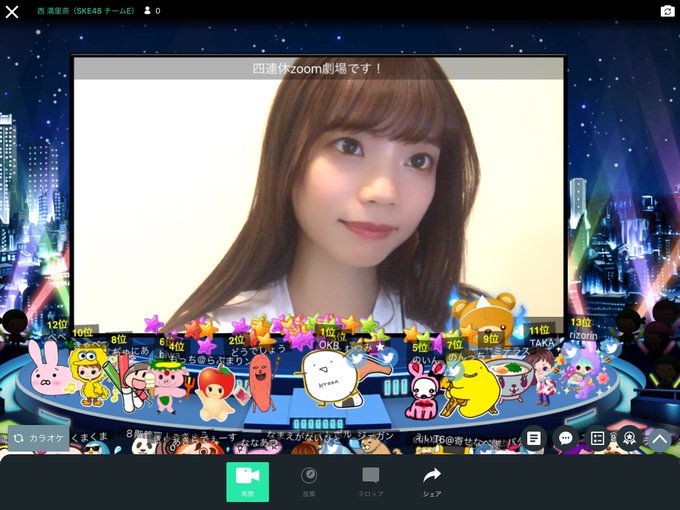Tap the くまくま sunglasses penguin avatar
Image resolution: width=680 pixels, height=510 pixels.
click(x=94, y=448)
